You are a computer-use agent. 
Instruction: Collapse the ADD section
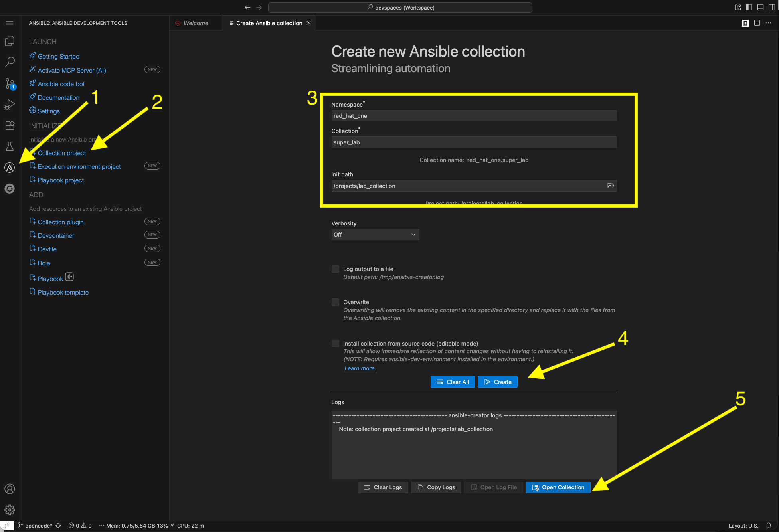coord(36,195)
